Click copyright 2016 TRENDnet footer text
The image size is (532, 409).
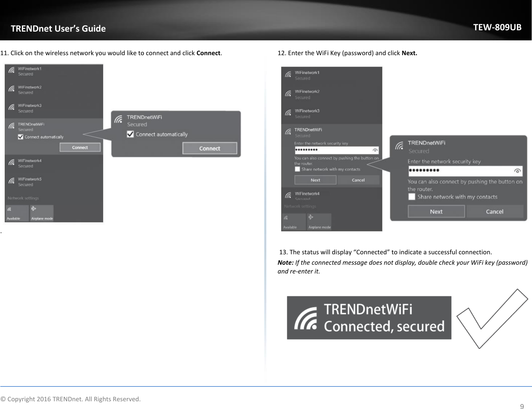point(70,399)
